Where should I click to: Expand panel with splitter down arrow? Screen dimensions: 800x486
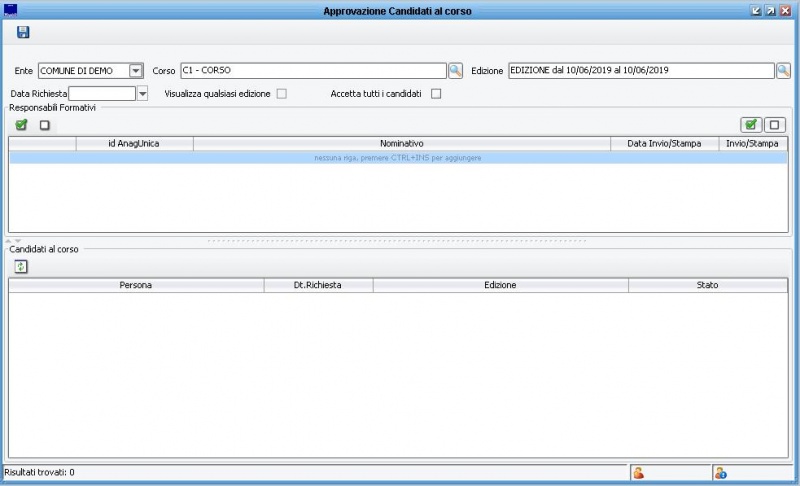coord(18,241)
